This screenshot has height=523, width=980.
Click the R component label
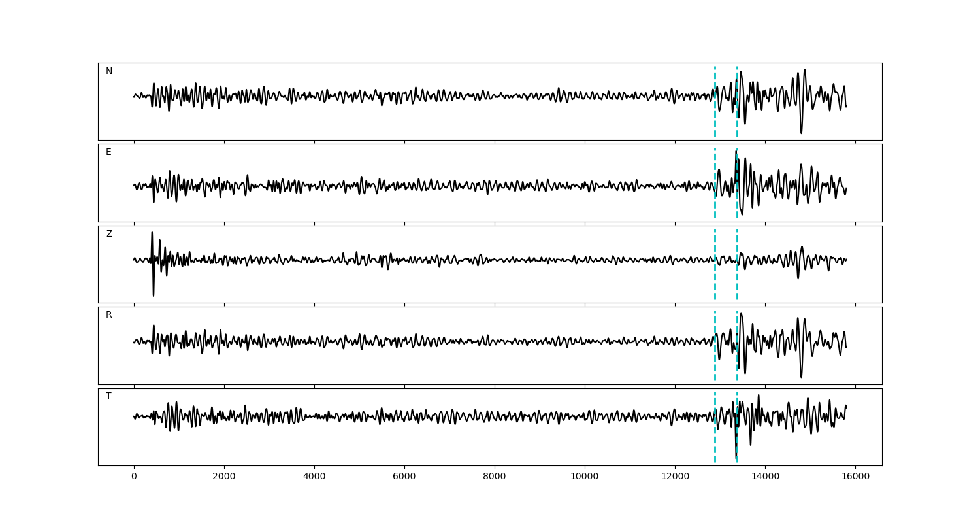click(109, 315)
